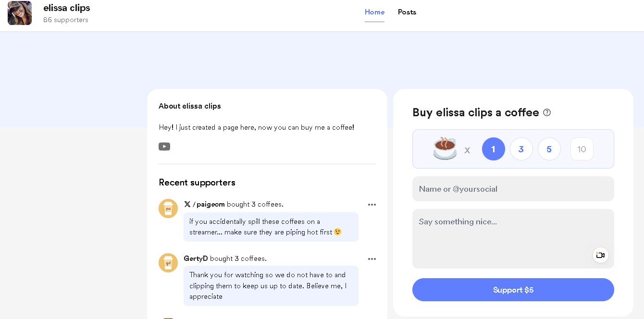Click GertyD supporter avatar icon

point(168,263)
